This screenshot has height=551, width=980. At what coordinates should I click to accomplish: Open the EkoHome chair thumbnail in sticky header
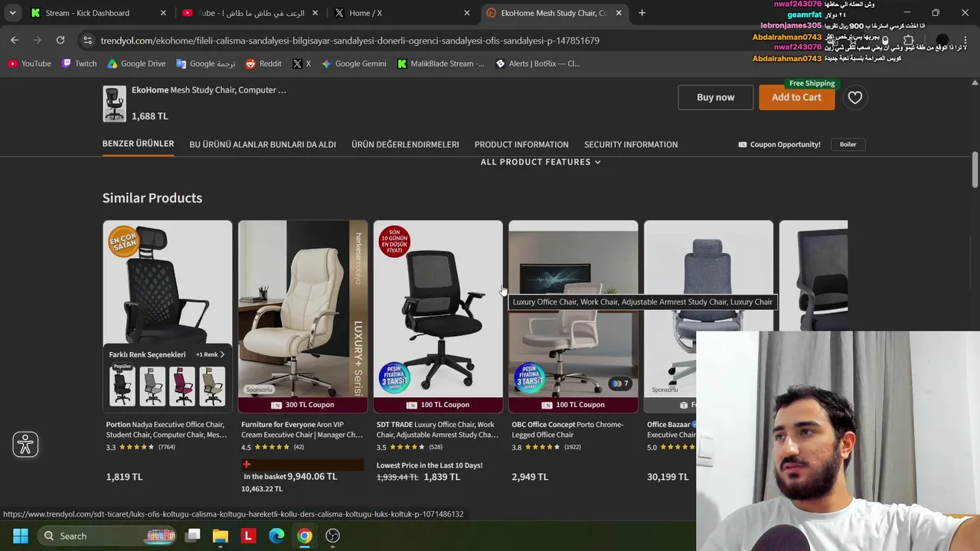(114, 103)
